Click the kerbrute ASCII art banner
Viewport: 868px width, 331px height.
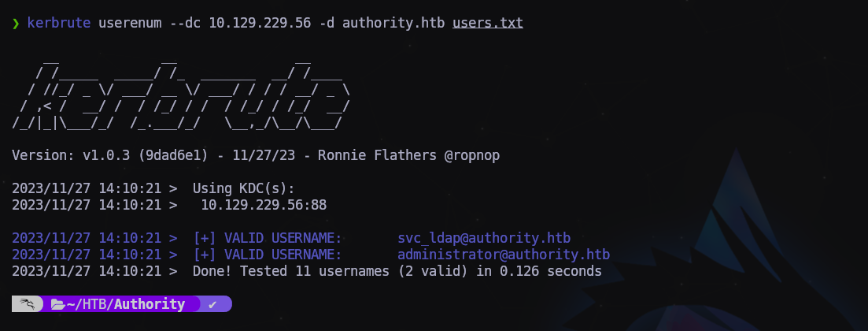181,92
